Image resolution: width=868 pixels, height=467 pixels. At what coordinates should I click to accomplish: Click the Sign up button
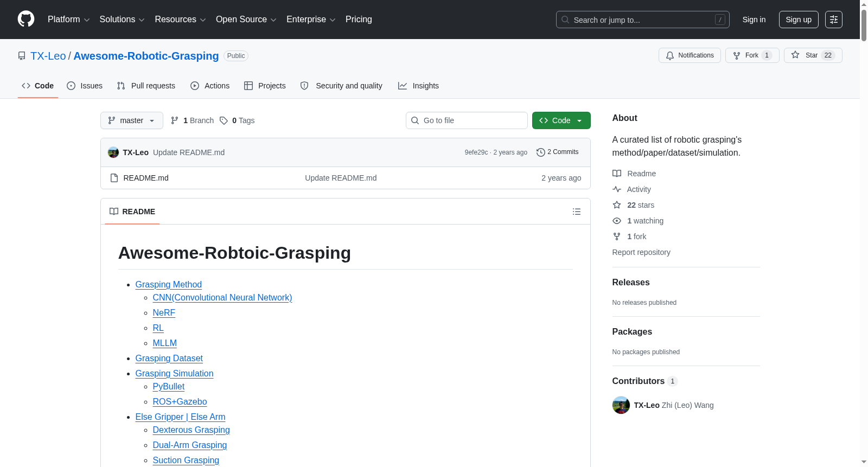pyautogui.click(x=799, y=20)
